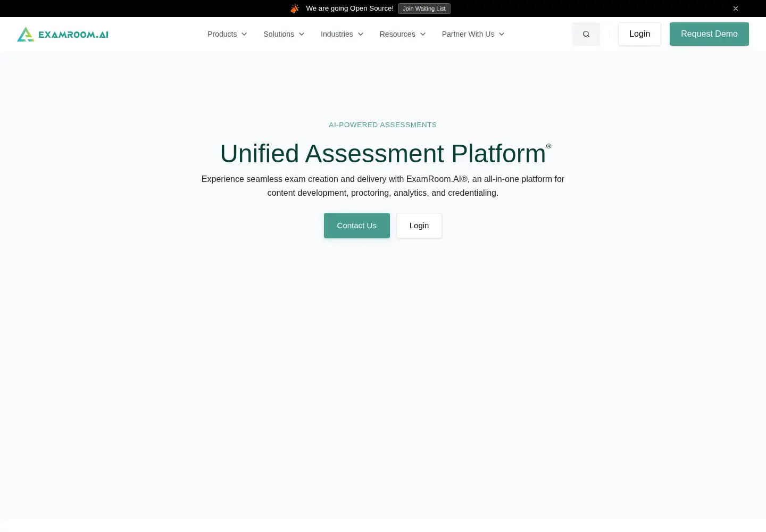Open the Partner With Us menu
766x532 pixels.
tap(473, 34)
